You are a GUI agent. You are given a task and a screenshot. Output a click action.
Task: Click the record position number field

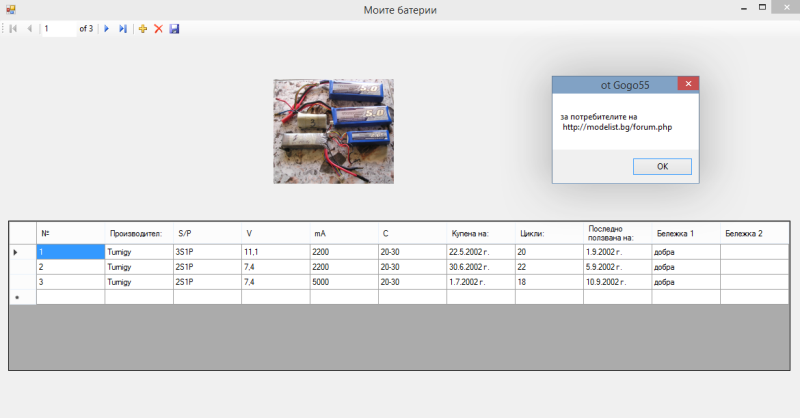(58, 29)
